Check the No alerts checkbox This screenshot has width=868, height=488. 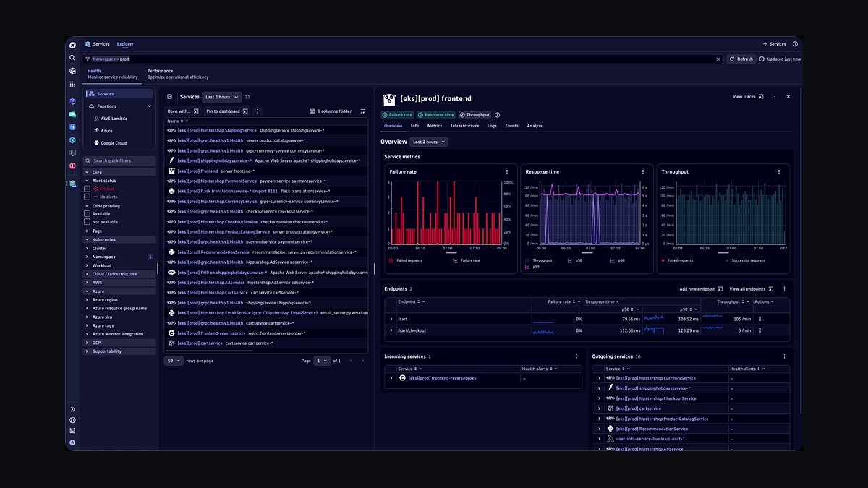point(88,197)
